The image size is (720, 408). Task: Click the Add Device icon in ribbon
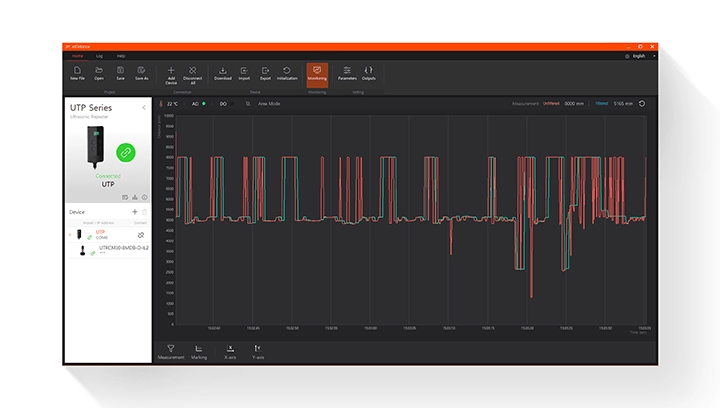[171, 71]
